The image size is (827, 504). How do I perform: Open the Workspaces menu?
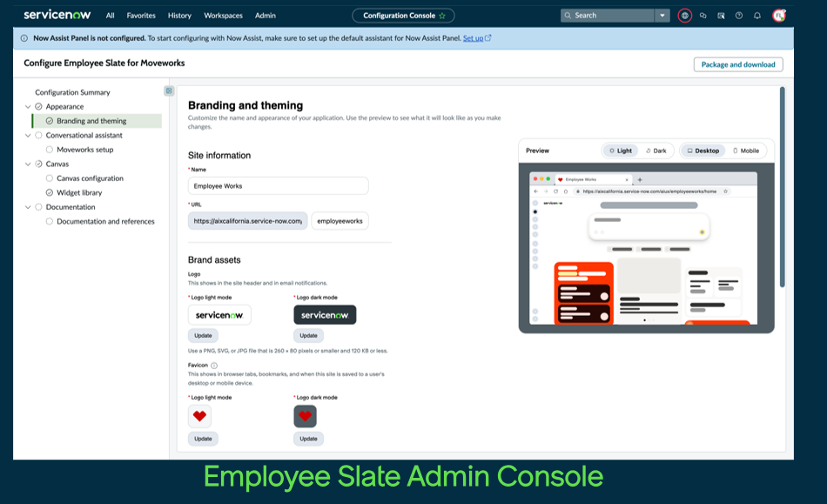coord(223,16)
